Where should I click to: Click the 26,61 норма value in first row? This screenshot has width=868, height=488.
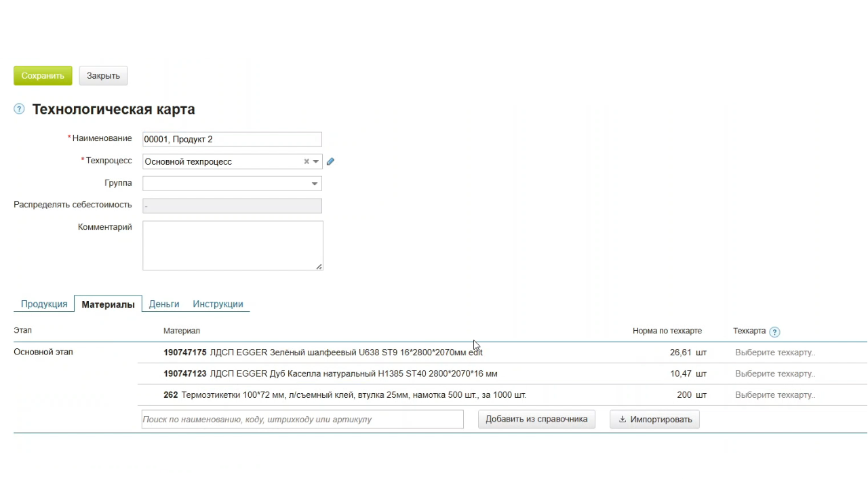(x=679, y=353)
